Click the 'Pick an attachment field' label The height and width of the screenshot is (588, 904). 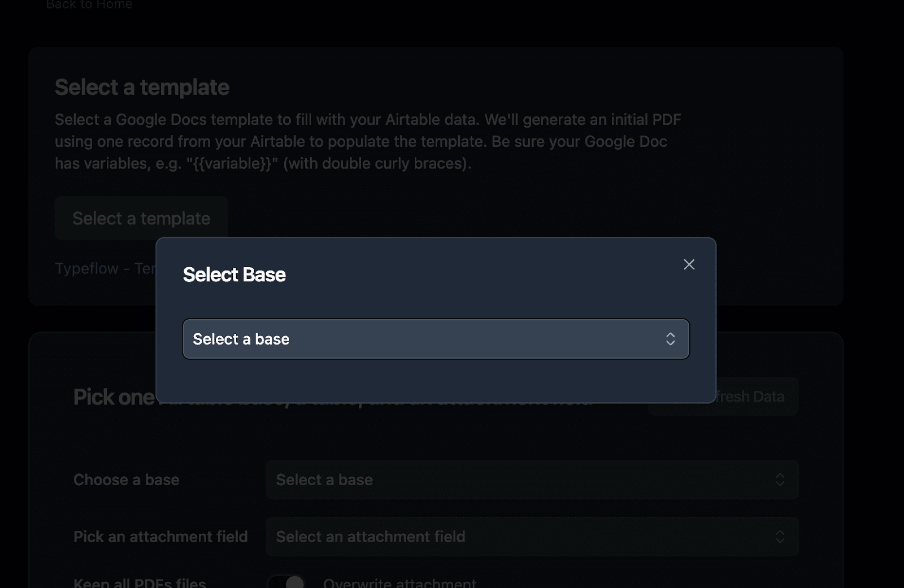coord(160,537)
